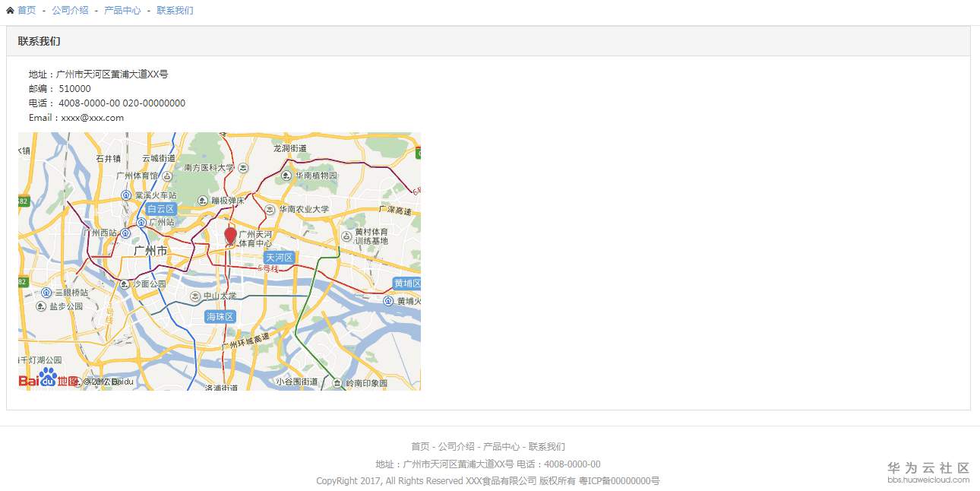Click the 南方医科大学 school icon
Viewport: 980px width, 491px height.
tap(243, 167)
